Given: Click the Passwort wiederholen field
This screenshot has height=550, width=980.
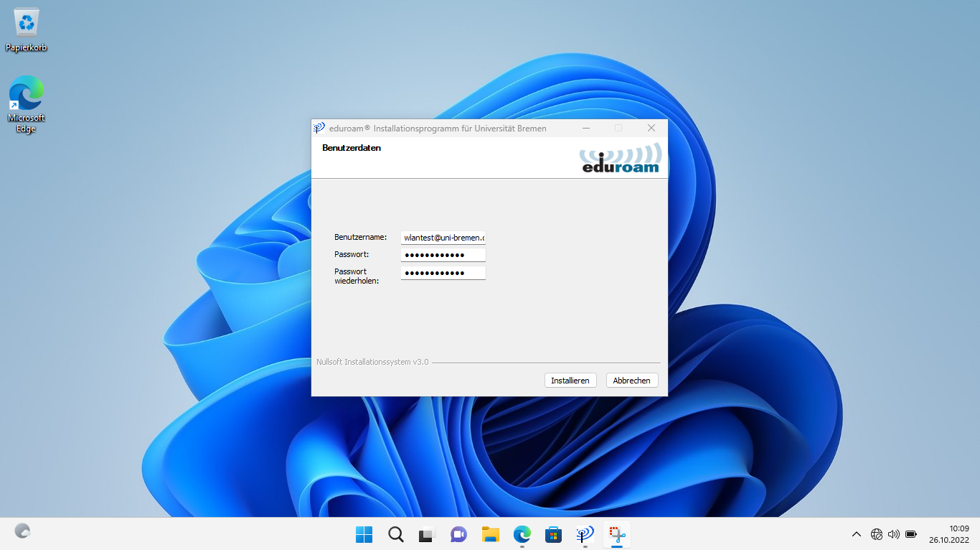Looking at the screenshot, I should pos(443,273).
